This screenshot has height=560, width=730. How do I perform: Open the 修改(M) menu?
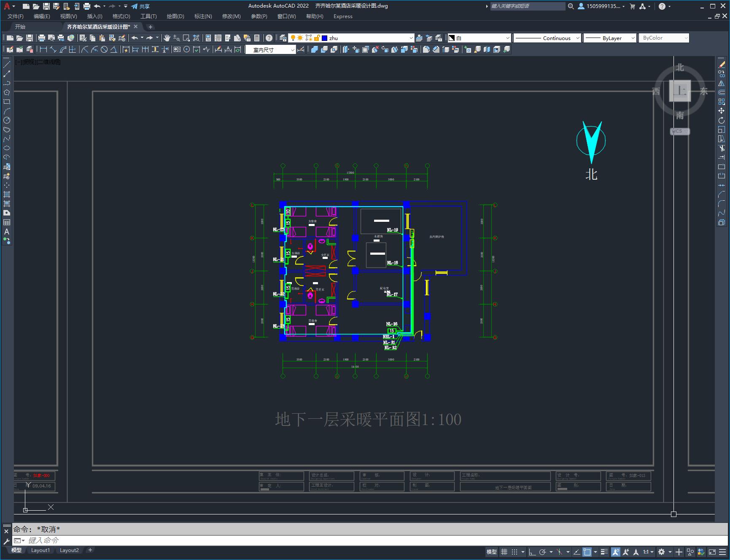[x=231, y=16]
